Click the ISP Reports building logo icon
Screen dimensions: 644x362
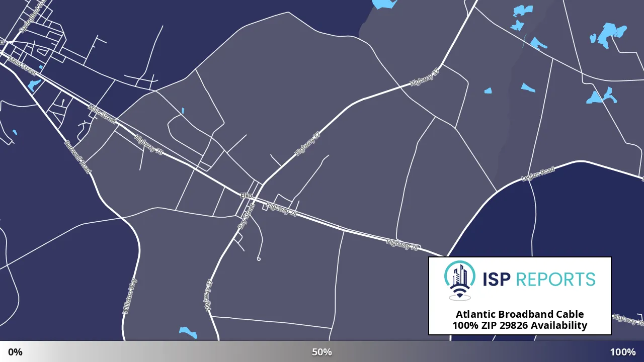point(460,280)
